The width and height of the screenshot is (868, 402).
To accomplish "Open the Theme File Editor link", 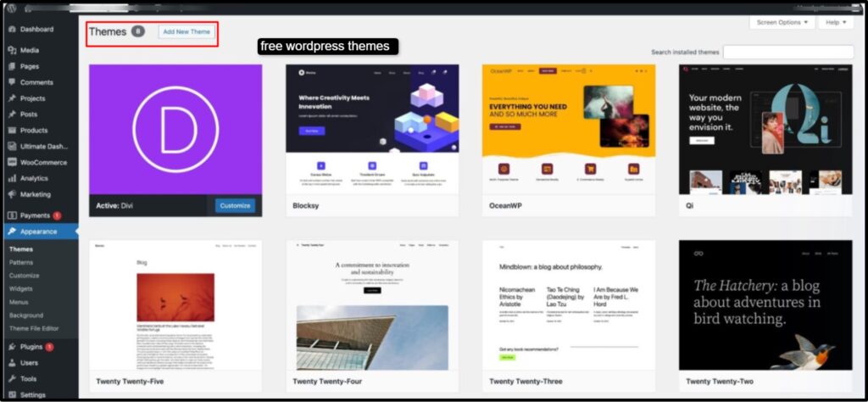I will point(34,328).
